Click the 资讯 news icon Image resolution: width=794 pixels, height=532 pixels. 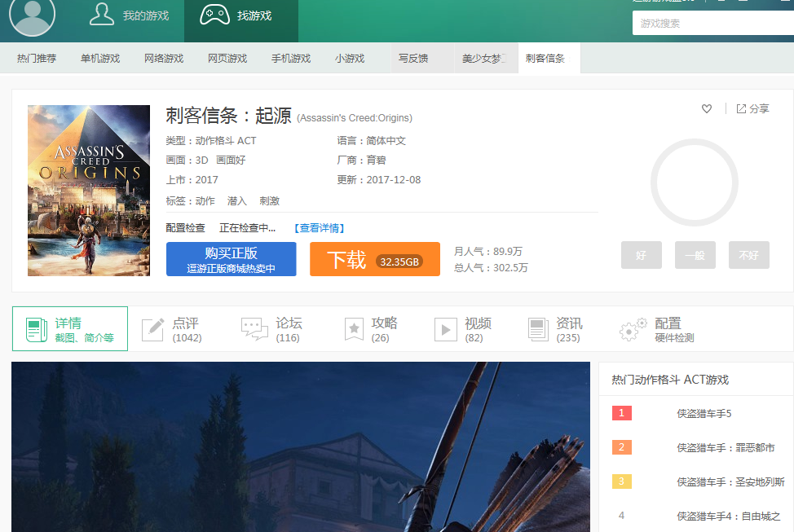point(538,329)
